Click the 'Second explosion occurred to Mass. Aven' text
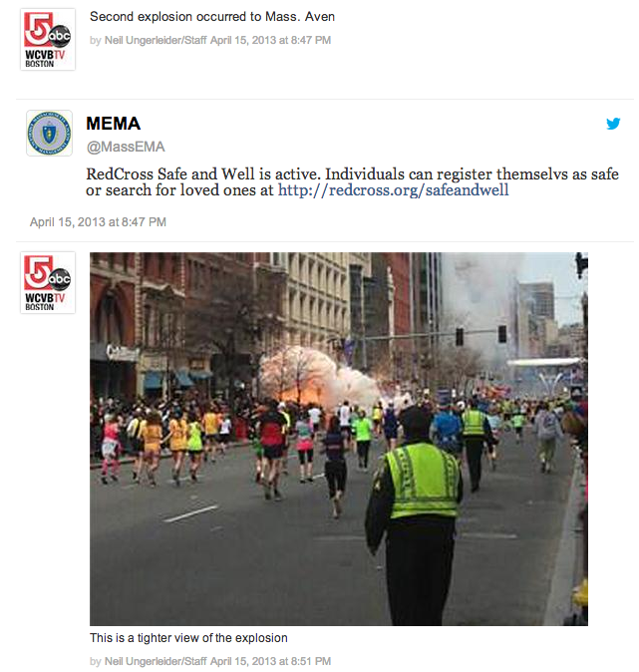This screenshot has height=672, width=639. (212, 17)
